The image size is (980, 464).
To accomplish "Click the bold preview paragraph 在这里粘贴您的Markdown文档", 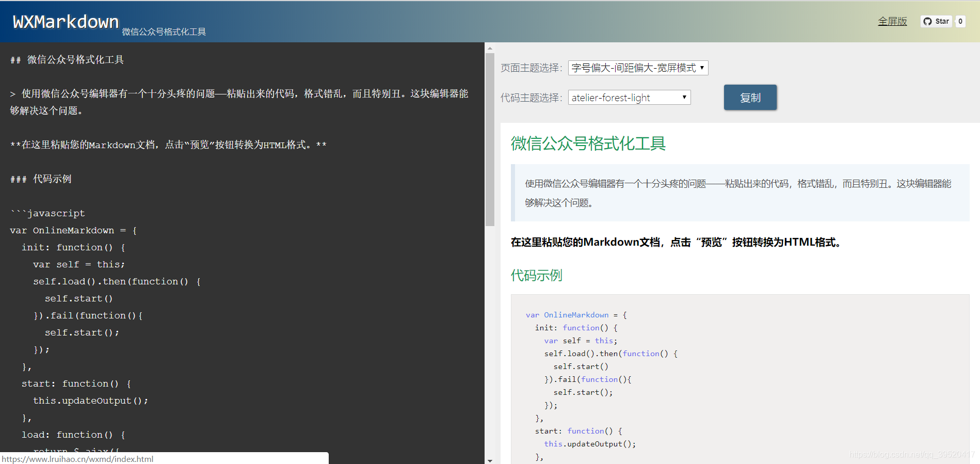I will 678,242.
